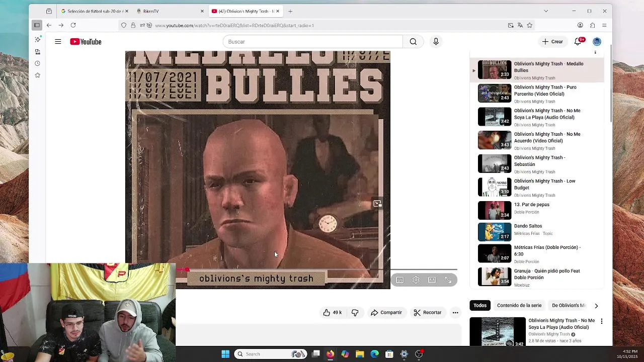644x362 pixels.
Task: Enter fullscreen in the video player
Action: tap(448, 280)
